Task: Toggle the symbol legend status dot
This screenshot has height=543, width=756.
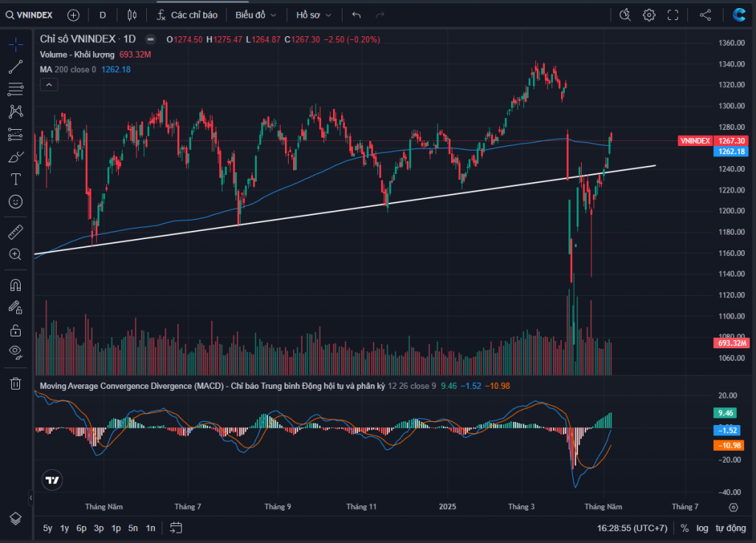Action: coord(151,39)
